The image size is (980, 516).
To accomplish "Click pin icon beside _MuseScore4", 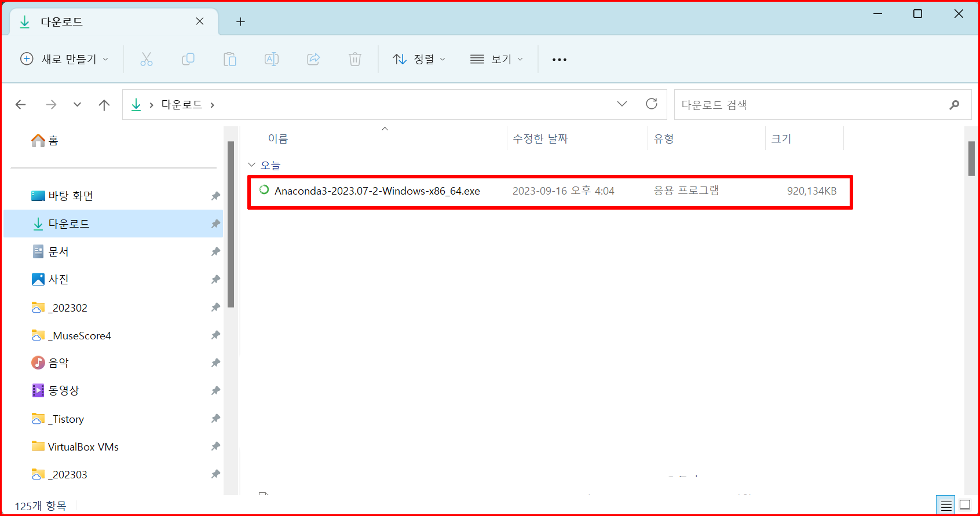I will click(x=215, y=335).
